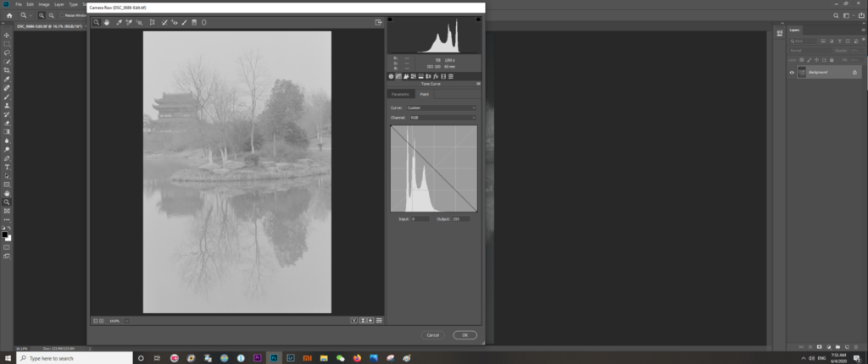Open the Layer menu

59,4
